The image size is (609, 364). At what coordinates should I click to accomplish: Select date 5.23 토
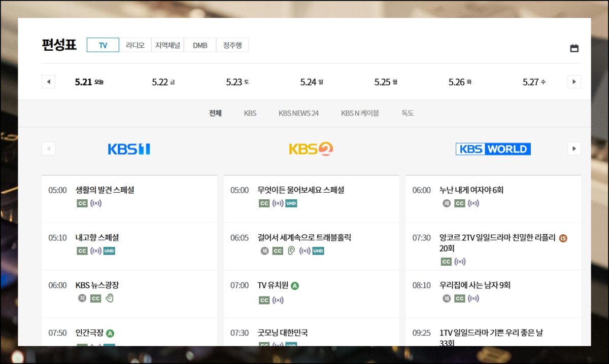238,82
